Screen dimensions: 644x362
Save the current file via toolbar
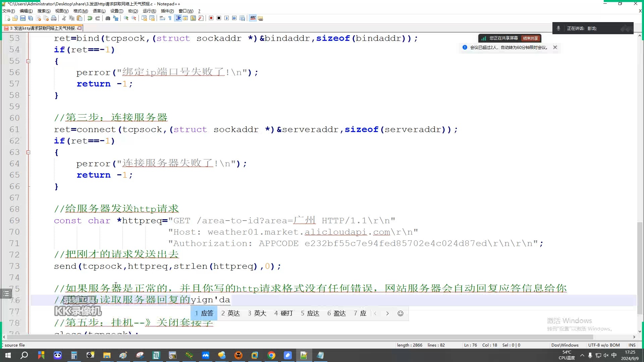pos(23,18)
